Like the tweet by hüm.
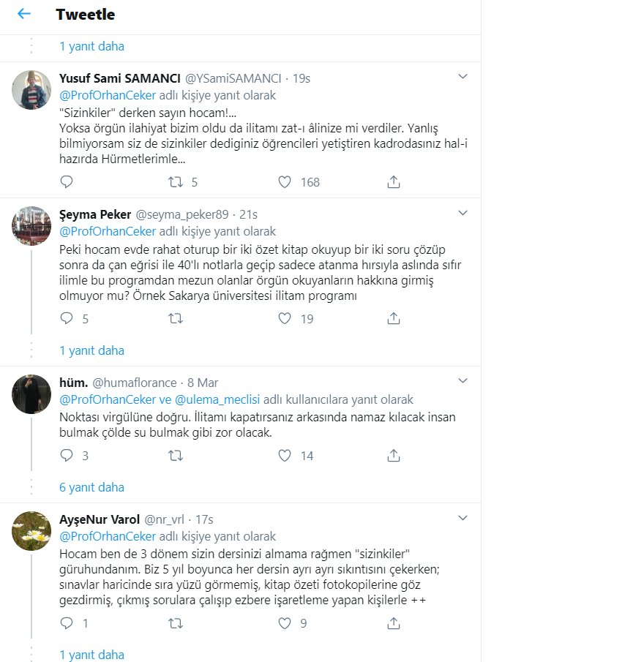The height and width of the screenshot is (662, 644). [x=285, y=456]
